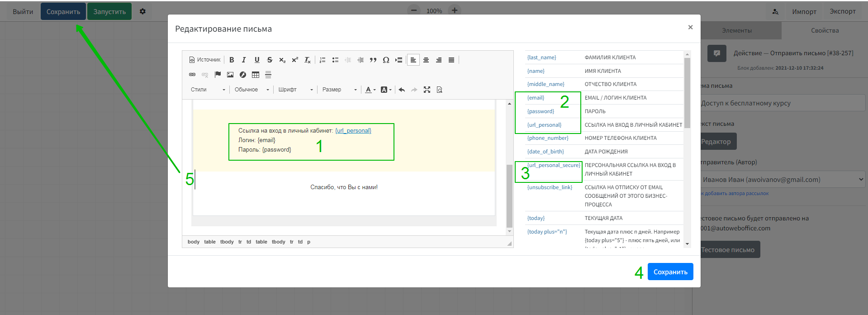Close the Редактирование письма dialog
Viewport: 868px width, 315px height.
(690, 27)
